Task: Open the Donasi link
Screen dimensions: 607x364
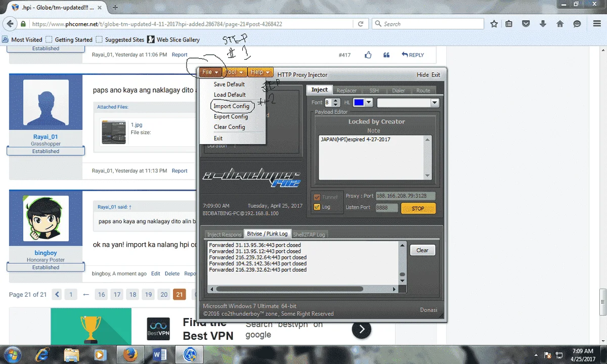Action: coord(428,310)
